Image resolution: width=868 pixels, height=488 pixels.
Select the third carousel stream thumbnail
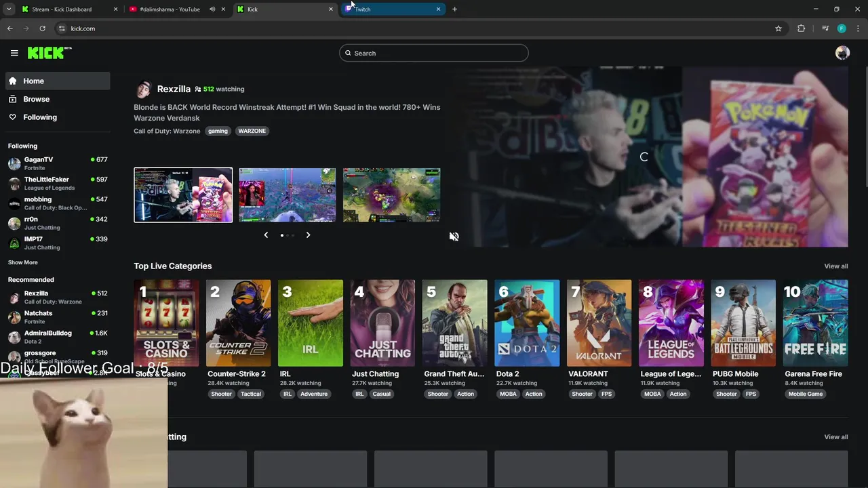(x=392, y=195)
